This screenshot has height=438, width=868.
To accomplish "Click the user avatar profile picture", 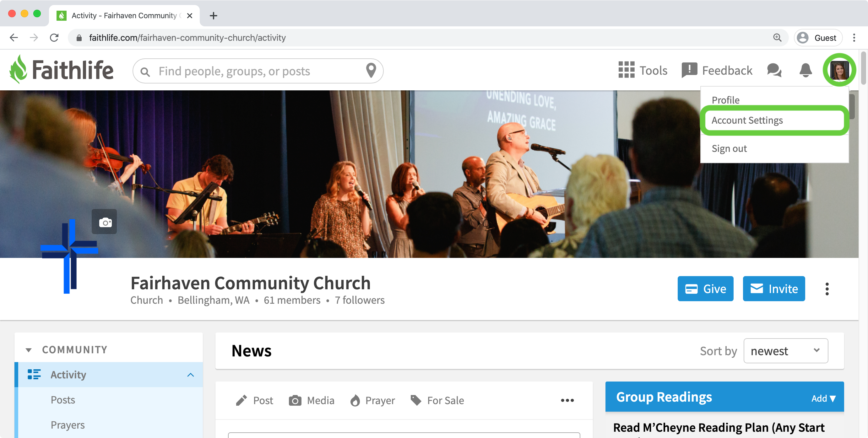I will click(839, 70).
